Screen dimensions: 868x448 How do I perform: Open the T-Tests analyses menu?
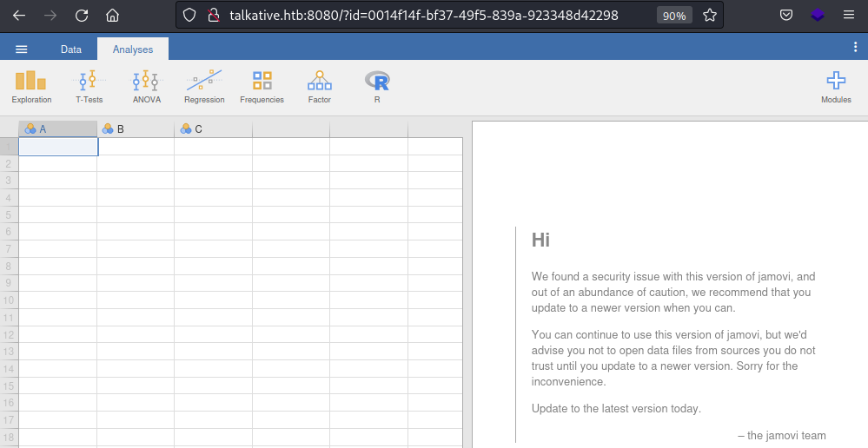pyautogui.click(x=89, y=87)
